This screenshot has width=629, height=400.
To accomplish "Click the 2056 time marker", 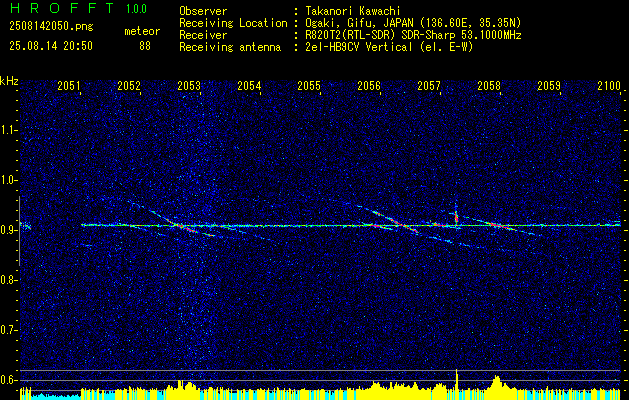I will pos(369,86).
